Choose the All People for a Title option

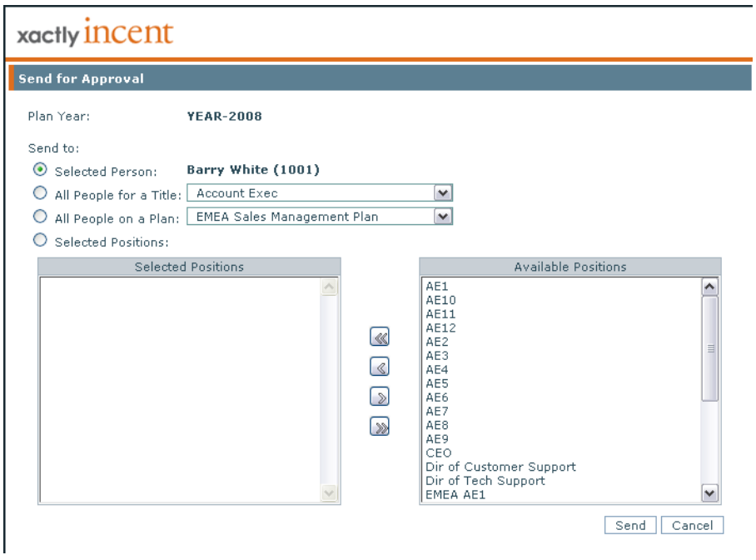40,193
